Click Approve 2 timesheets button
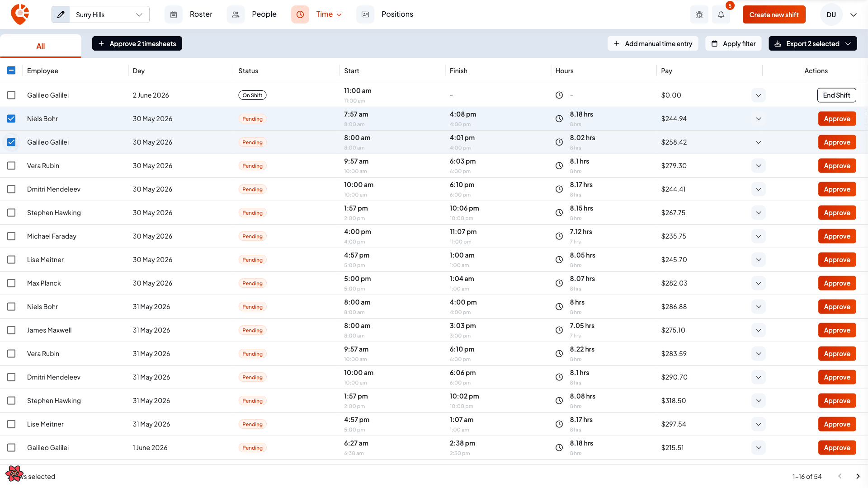Image resolution: width=868 pixels, height=488 pixels. pyautogui.click(x=137, y=43)
